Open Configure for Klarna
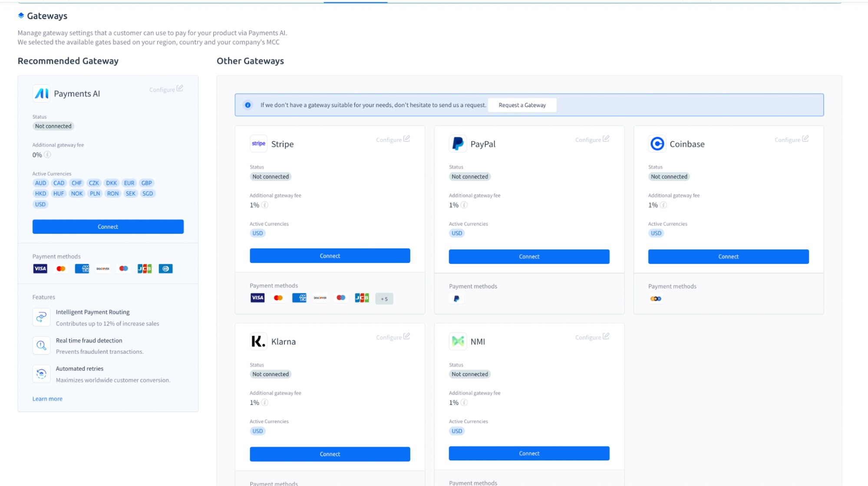 (x=393, y=337)
